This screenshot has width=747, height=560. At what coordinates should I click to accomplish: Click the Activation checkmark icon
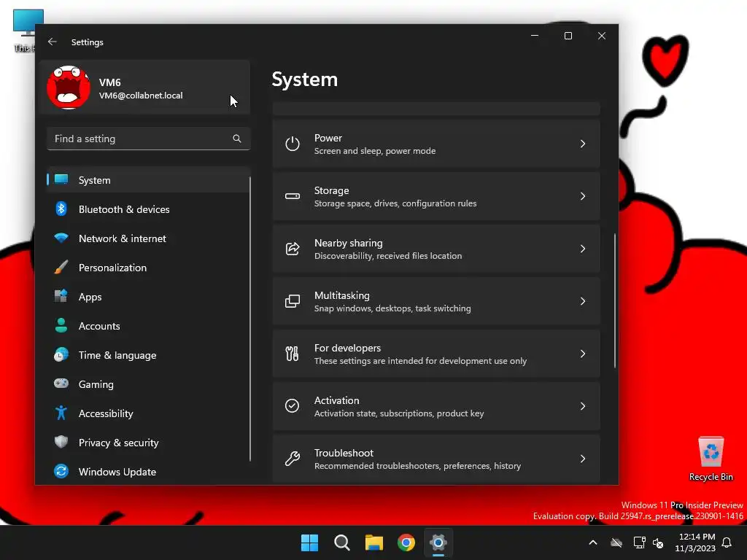[292, 405]
